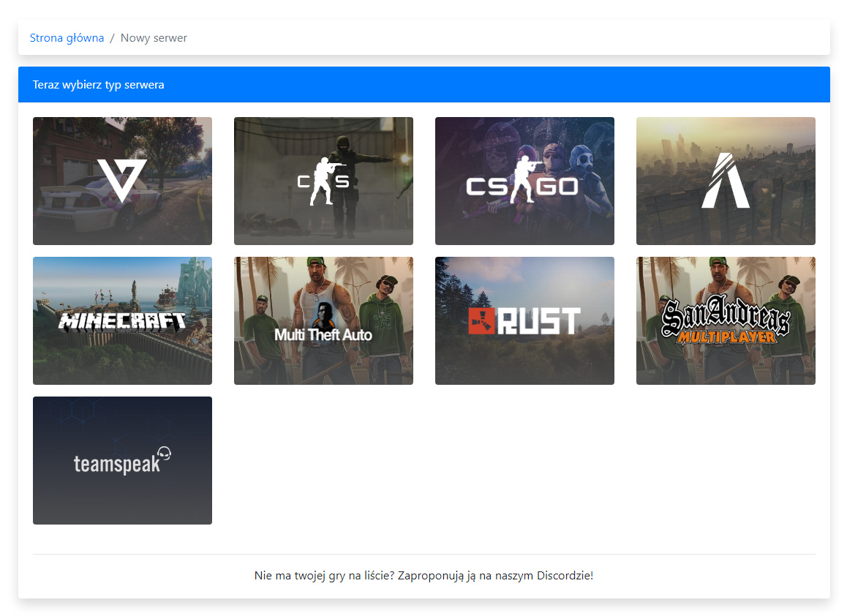The height and width of the screenshot is (616, 847).
Task: Go to Strona główna breadcrumb link
Action: (x=67, y=38)
